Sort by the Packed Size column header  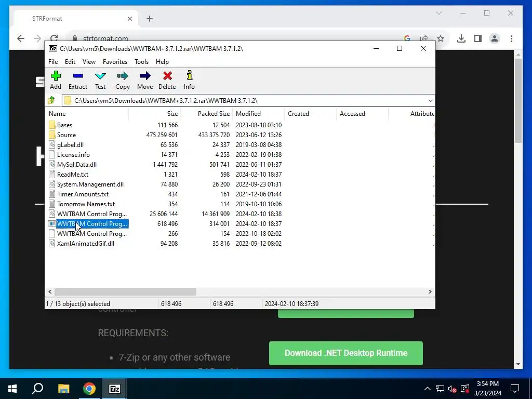pos(206,114)
